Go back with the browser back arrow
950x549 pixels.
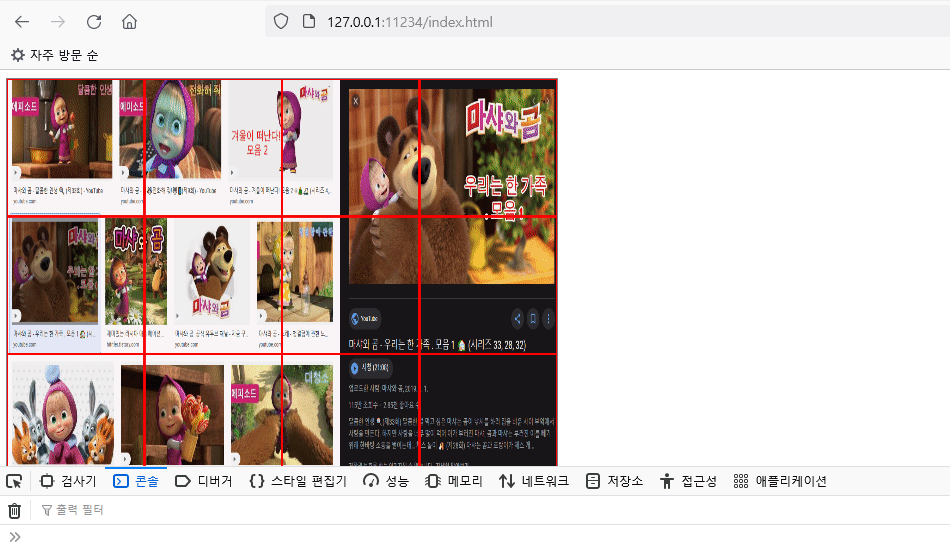tap(22, 22)
